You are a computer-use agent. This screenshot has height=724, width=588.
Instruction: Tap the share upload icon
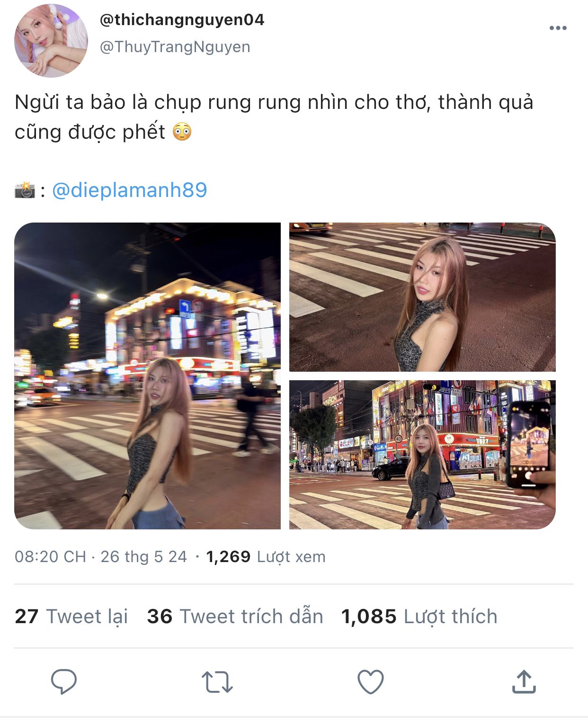tap(524, 681)
